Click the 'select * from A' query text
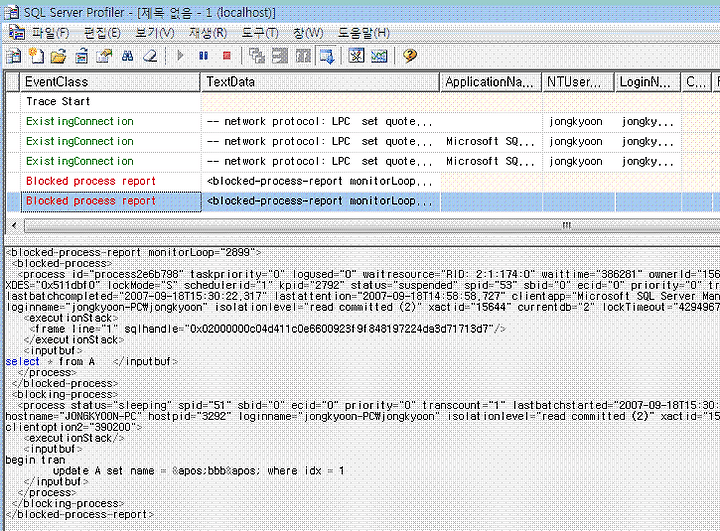 (50, 362)
